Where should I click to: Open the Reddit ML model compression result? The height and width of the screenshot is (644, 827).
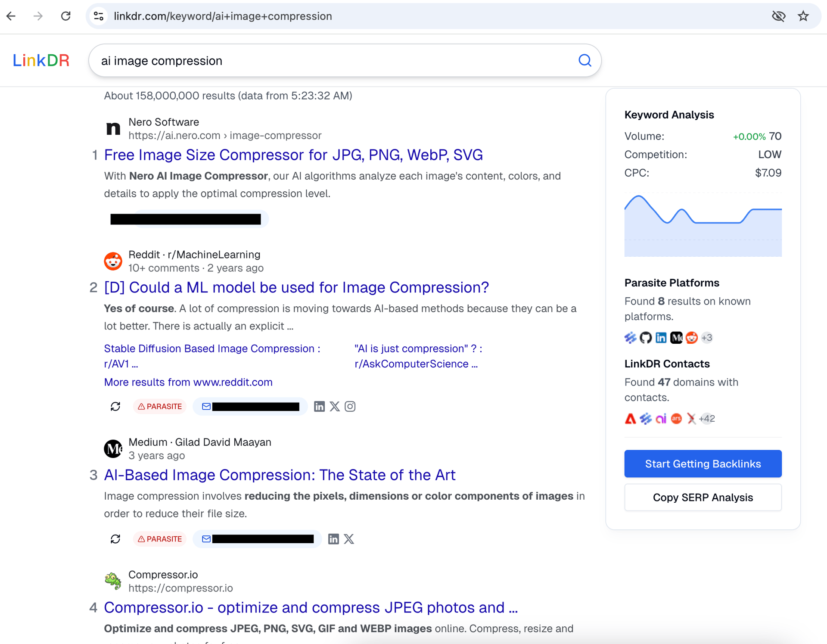point(296,288)
